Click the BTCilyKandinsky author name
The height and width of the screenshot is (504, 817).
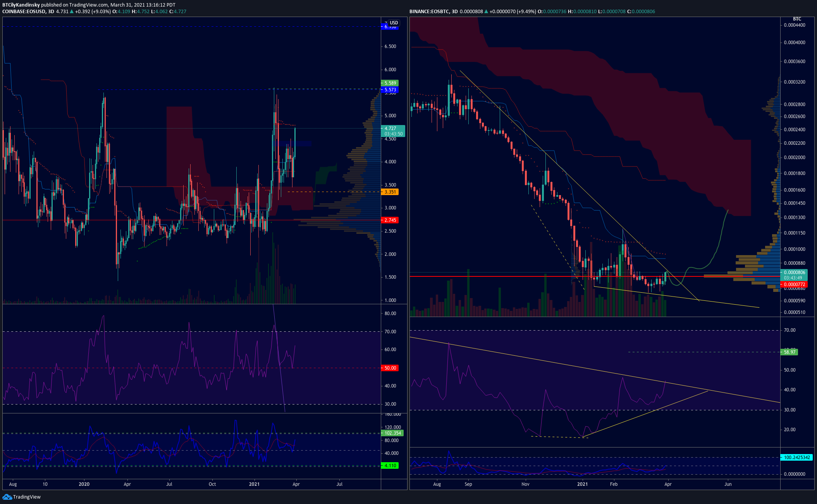coord(21,5)
